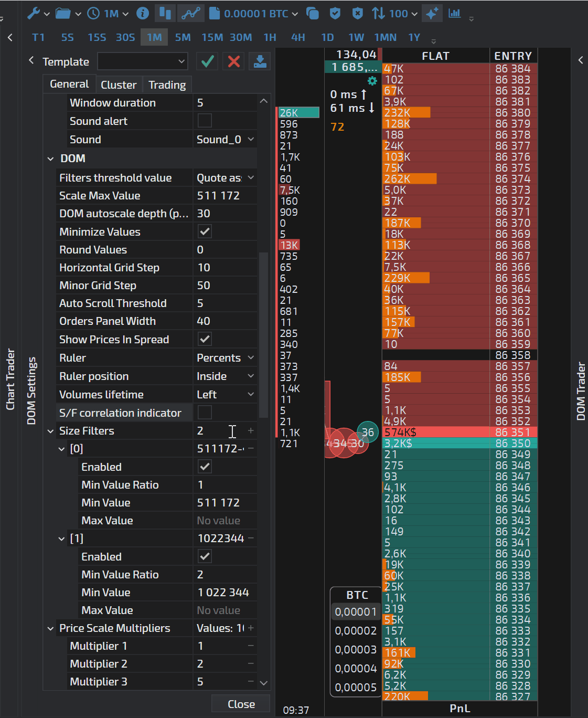Image resolution: width=588 pixels, height=718 pixels.
Task: Toggle the S/F correlation indicator checkbox
Action: click(x=205, y=413)
